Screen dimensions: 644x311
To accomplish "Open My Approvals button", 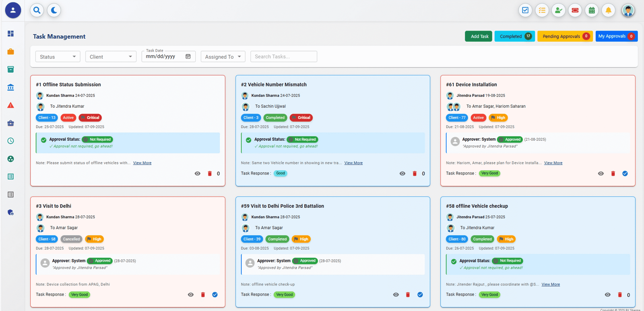I will [x=617, y=36].
